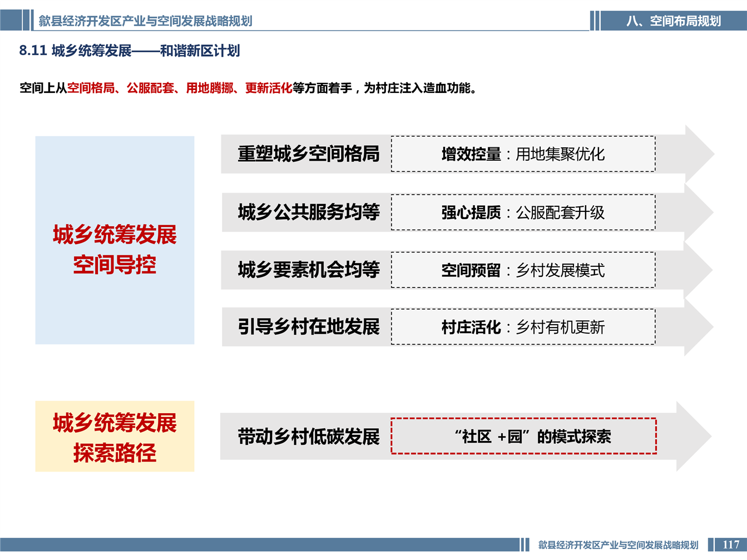Viewport: 747px width, 560px height.
Task: Click the footer title 歙县经济开发区产业与空间发展战略规划
Action: [618, 545]
